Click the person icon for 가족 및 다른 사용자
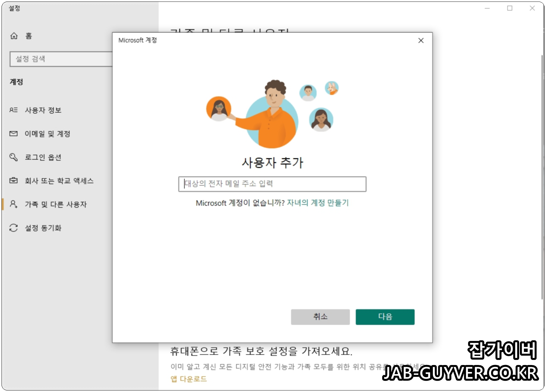Viewport: 546px width, 392px height. [x=14, y=204]
